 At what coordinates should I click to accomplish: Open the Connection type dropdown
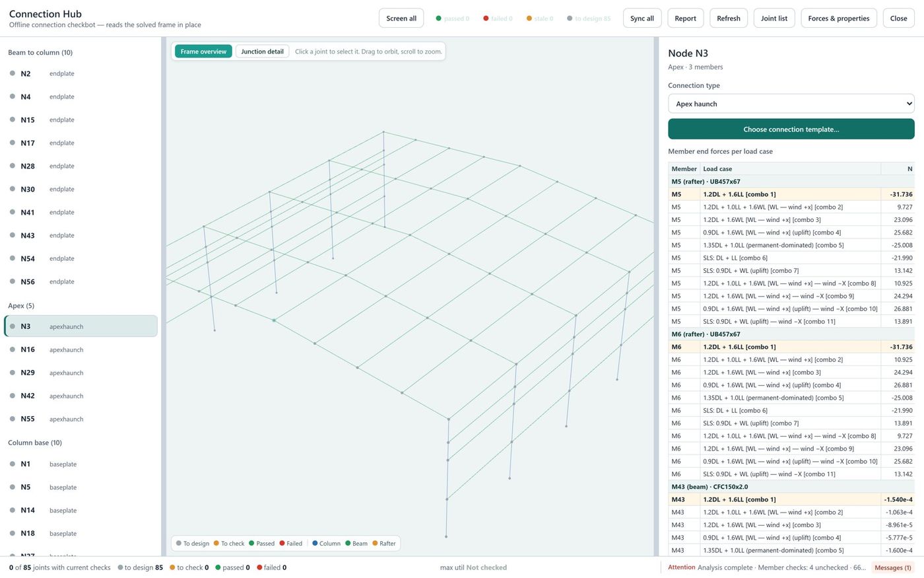(x=791, y=104)
